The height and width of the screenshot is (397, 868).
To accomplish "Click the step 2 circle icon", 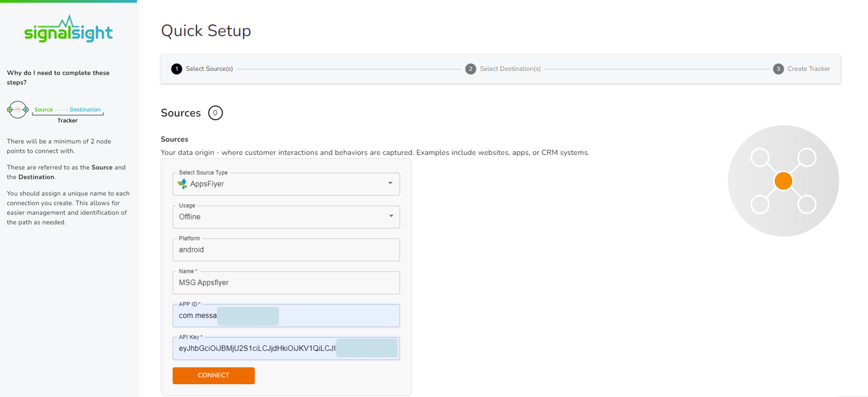I will click(x=471, y=69).
